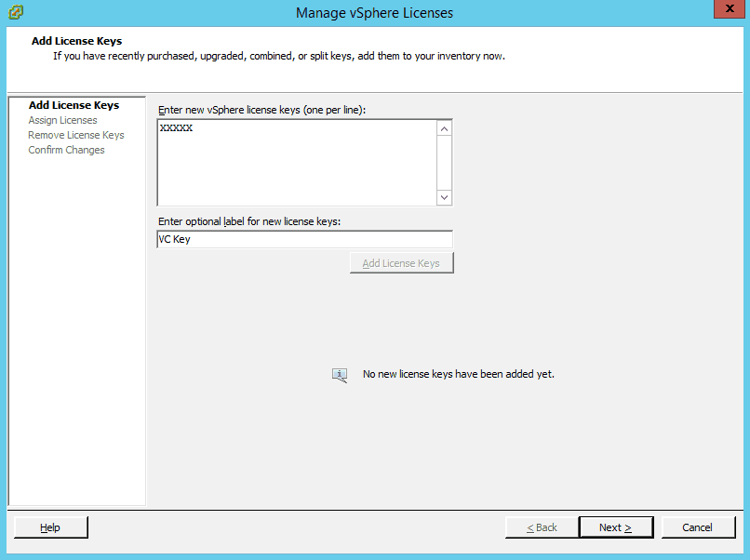Click the scroll up arrow of keys box
Screen dimensions: 750x560
[445, 128]
